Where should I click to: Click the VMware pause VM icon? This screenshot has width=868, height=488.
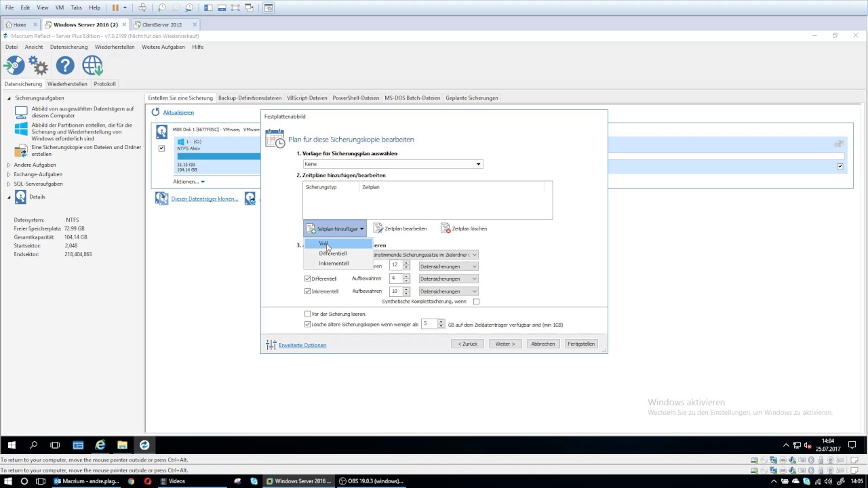tap(115, 7)
